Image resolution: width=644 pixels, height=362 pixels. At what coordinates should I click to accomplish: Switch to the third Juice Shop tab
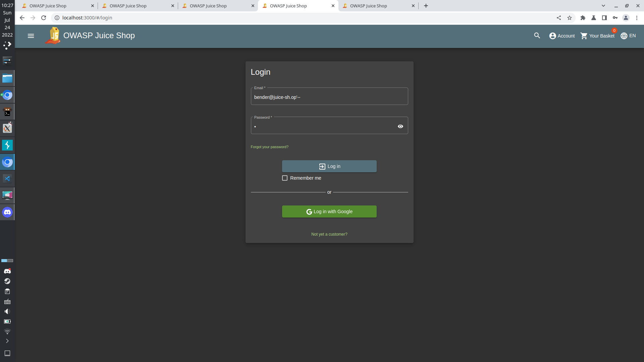click(x=217, y=6)
